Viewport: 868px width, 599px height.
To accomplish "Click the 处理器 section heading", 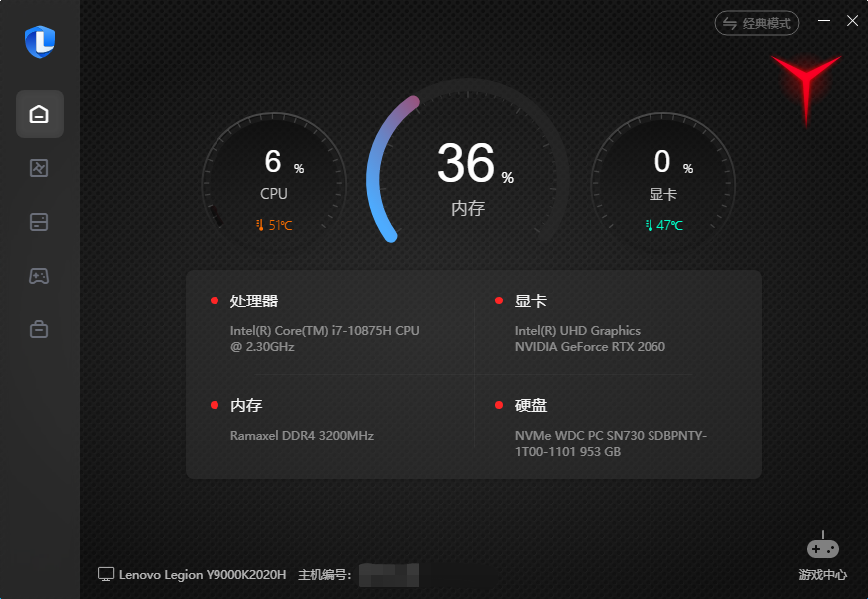I will pos(254,300).
